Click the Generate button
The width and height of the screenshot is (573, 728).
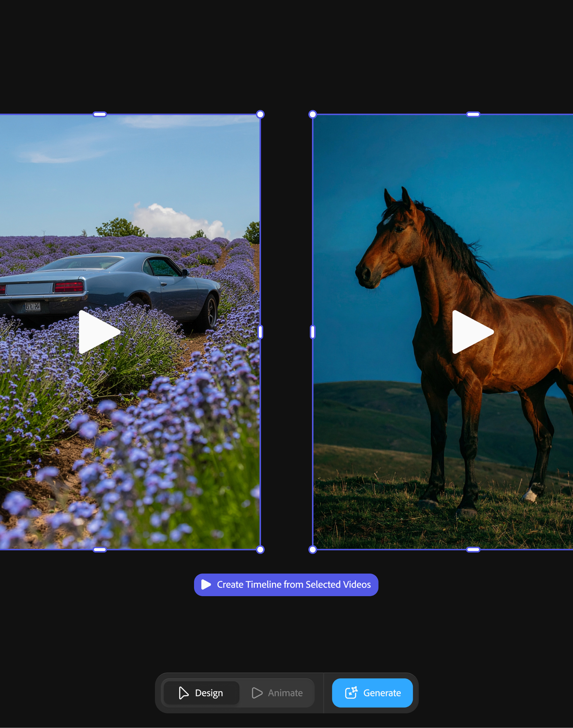372,693
